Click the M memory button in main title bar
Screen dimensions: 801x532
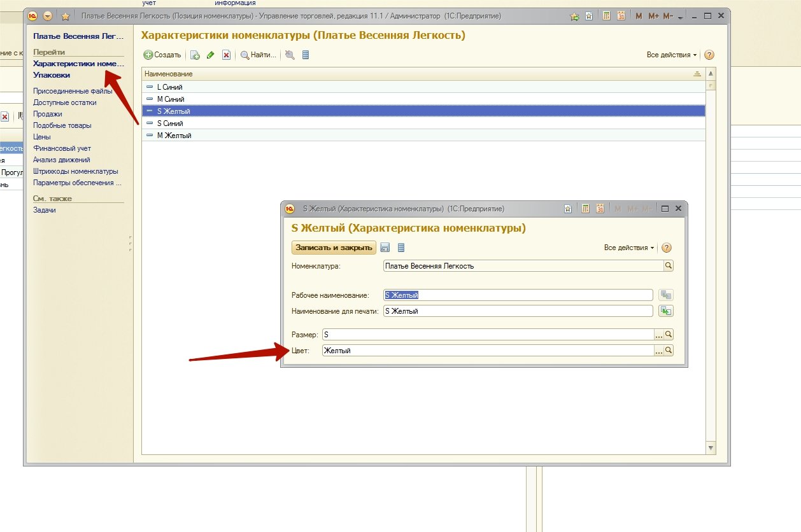(x=639, y=17)
